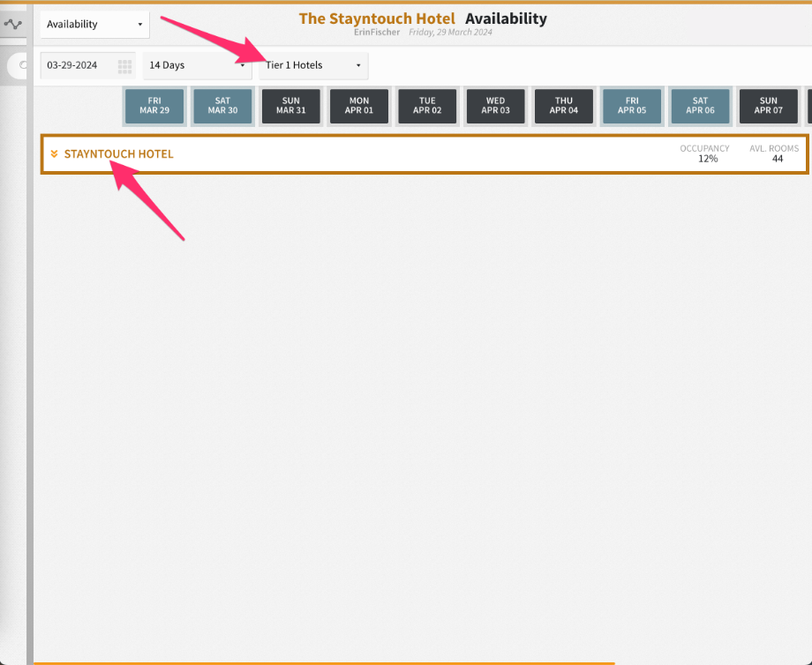
Task: Select the MON APR 01 date column
Action: (x=359, y=106)
